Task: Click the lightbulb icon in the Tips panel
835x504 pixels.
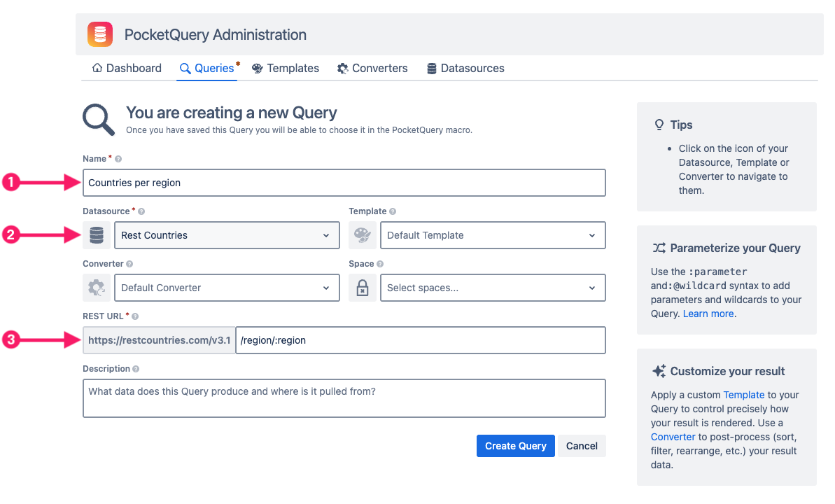Action: 659,124
